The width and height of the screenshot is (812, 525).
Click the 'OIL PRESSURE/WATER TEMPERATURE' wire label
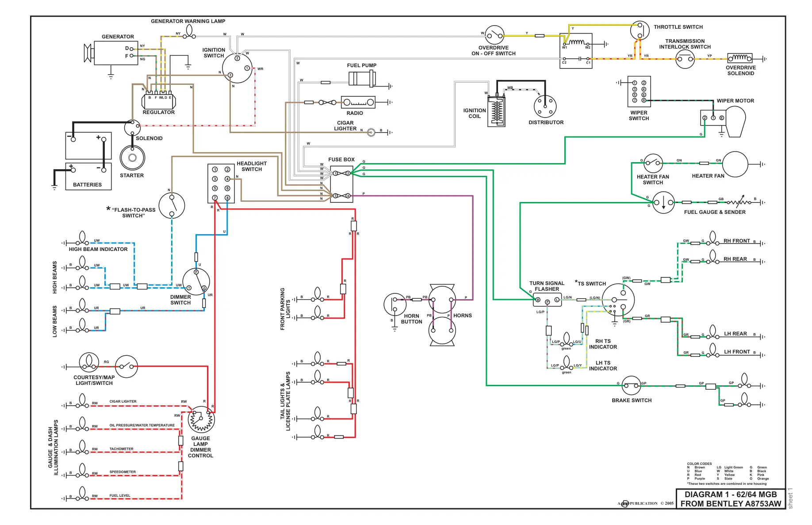pyautogui.click(x=142, y=425)
